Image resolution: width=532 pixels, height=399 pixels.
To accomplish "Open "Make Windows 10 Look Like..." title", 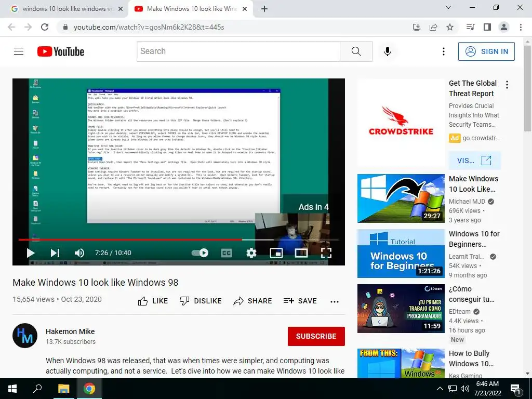I will (x=474, y=184).
